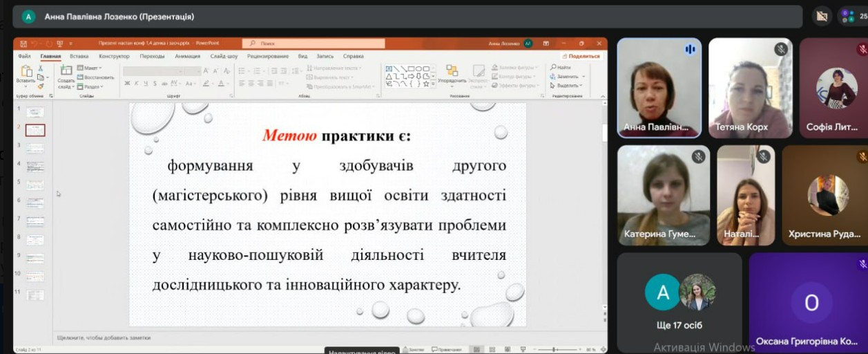Click the 'Ще 17 осіб' participants tile
Screen dimensions: 868x354
pyautogui.click(x=679, y=302)
